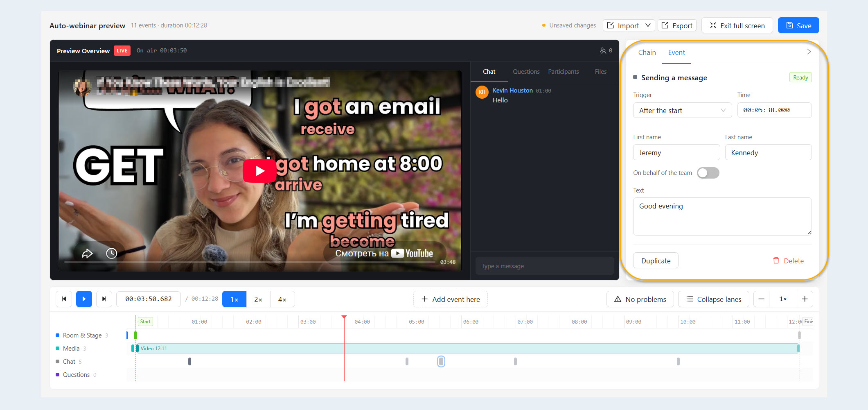Click the Duplicate button

click(656, 260)
